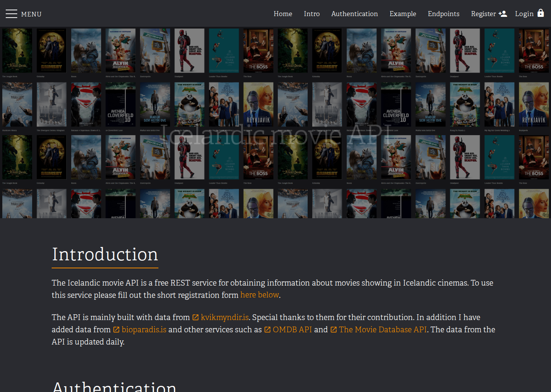Click the Login padlock icon

click(541, 13)
